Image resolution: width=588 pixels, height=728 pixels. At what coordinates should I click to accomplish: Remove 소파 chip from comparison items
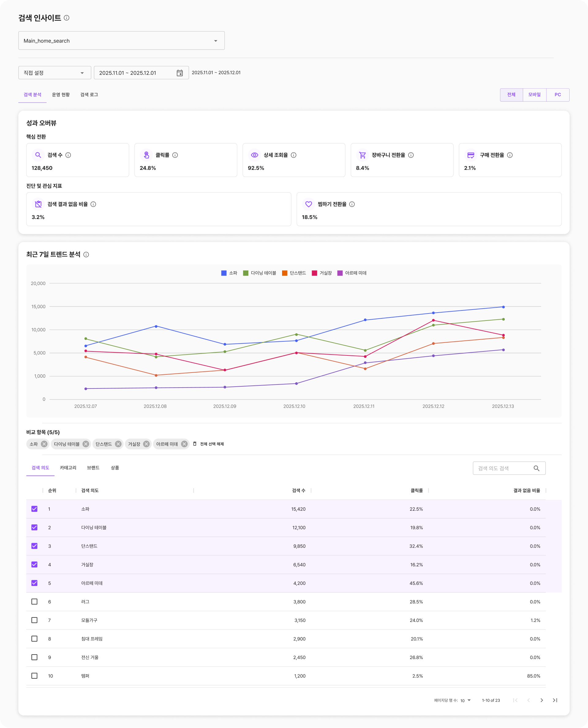tap(44, 444)
